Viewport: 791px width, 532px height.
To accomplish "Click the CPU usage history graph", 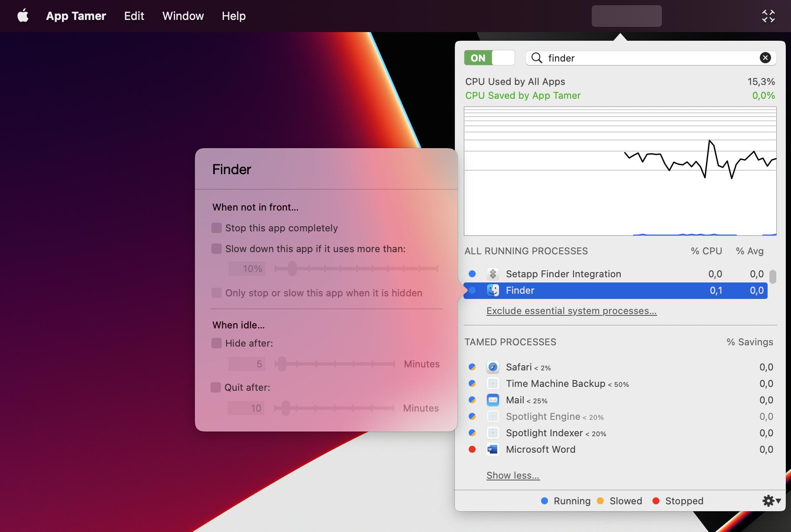I will [x=620, y=171].
